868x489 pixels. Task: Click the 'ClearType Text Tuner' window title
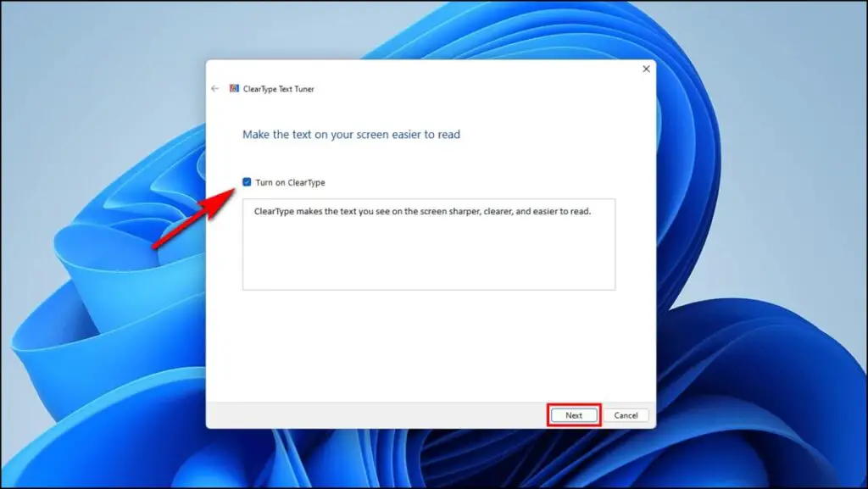(278, 89)
